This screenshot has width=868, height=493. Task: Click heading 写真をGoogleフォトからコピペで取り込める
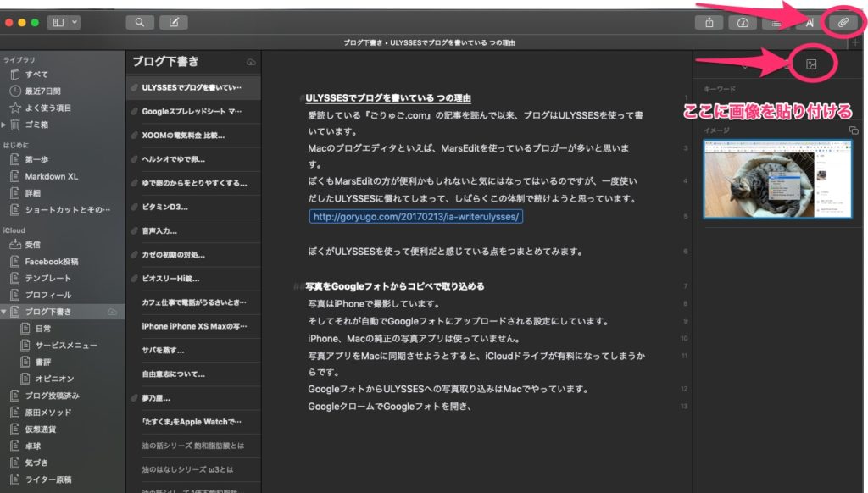pos(395,286)
